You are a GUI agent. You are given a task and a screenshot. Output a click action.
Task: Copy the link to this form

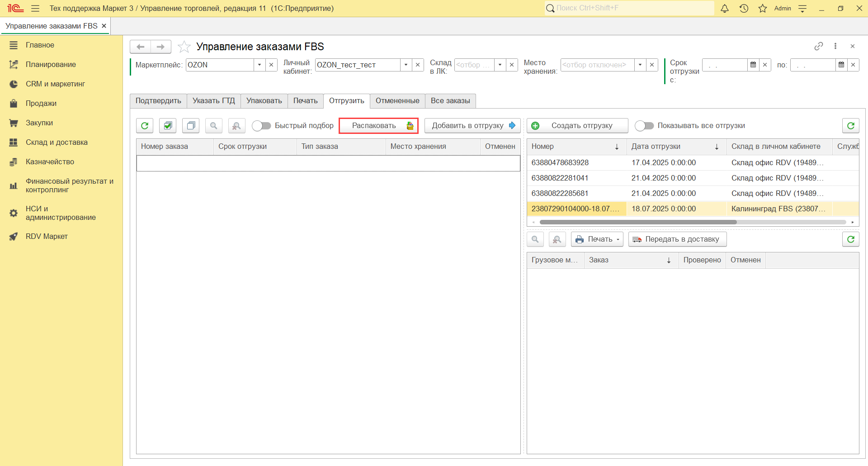818,46
